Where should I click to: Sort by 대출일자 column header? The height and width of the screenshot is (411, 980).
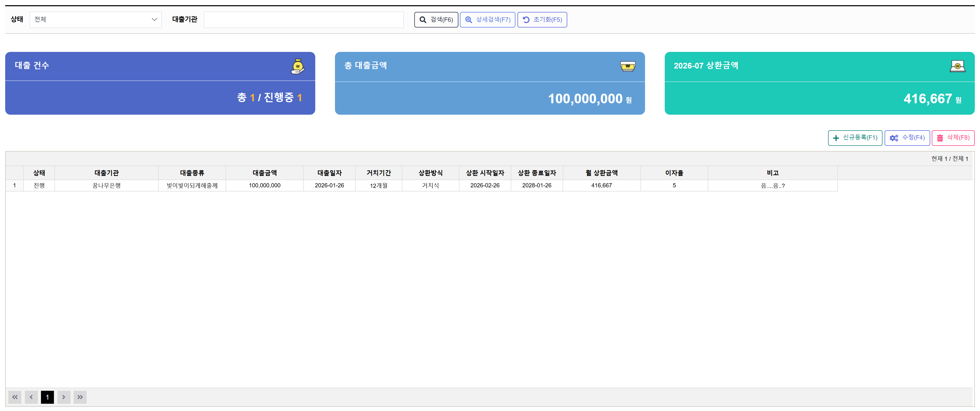coord(330,173)
